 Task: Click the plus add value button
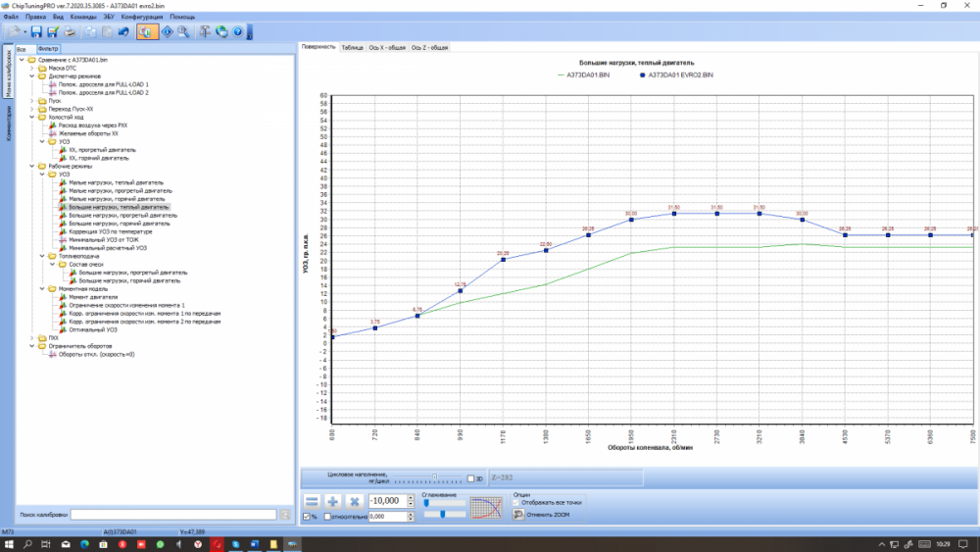pos(332,501)
